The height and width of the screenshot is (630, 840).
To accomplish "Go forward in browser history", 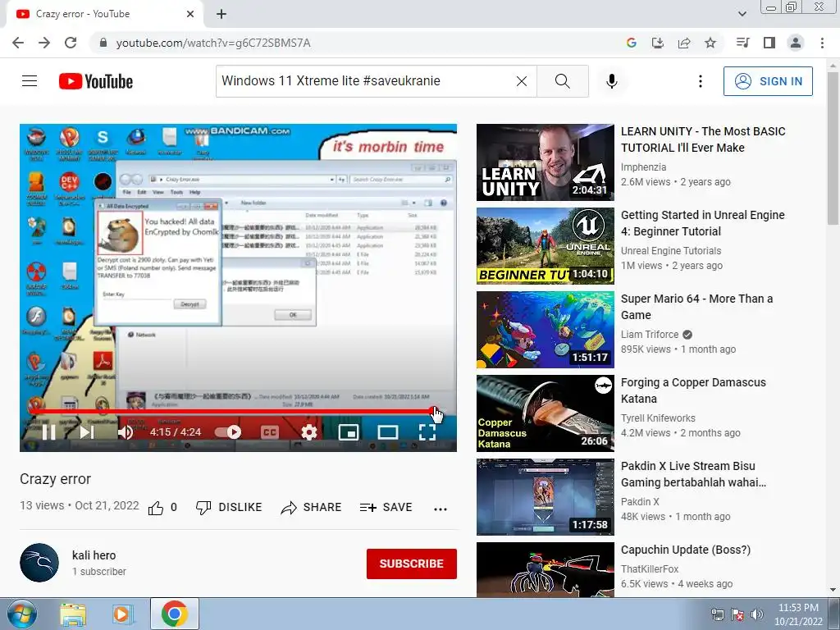I will (x=44, y=43).
